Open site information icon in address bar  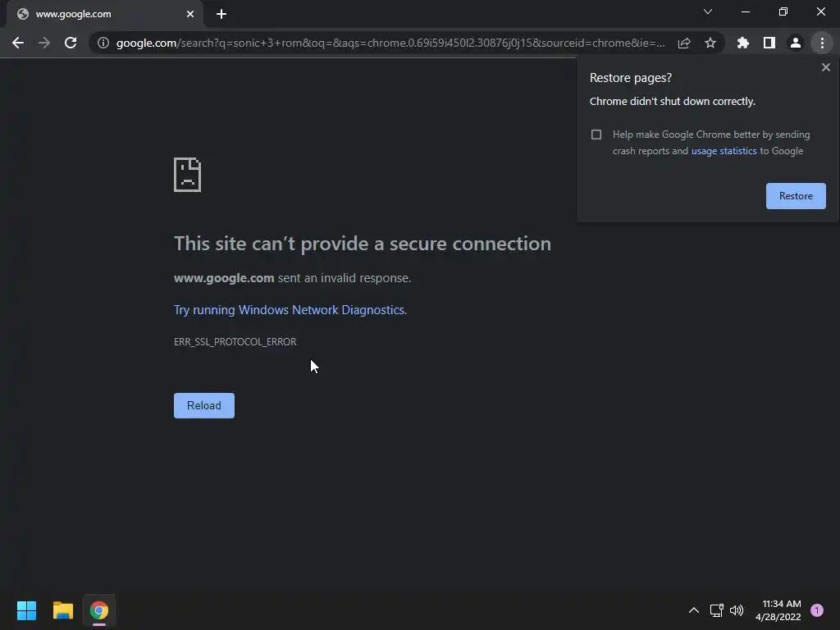[103, 43]
